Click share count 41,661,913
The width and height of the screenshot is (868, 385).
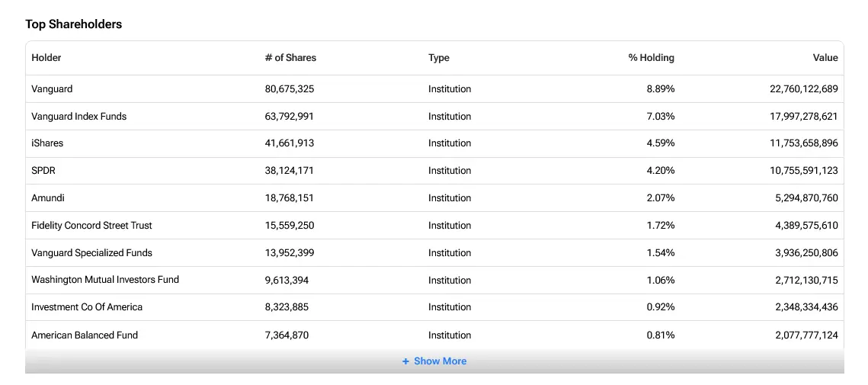pyautogui.click(x=290, y=143)
